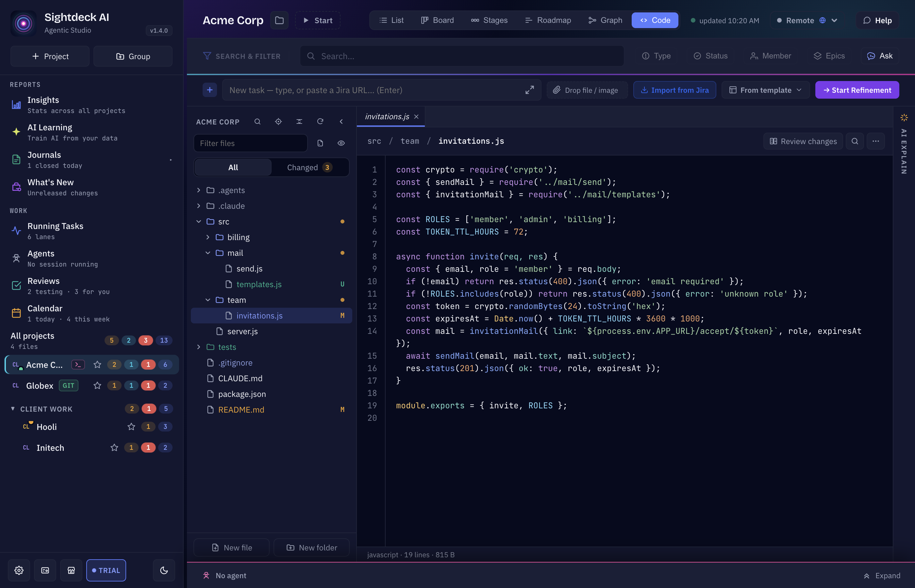Screen dimensions: 915x588
Task: Collapse all folders icon in file tree
Action: point(299,122)
